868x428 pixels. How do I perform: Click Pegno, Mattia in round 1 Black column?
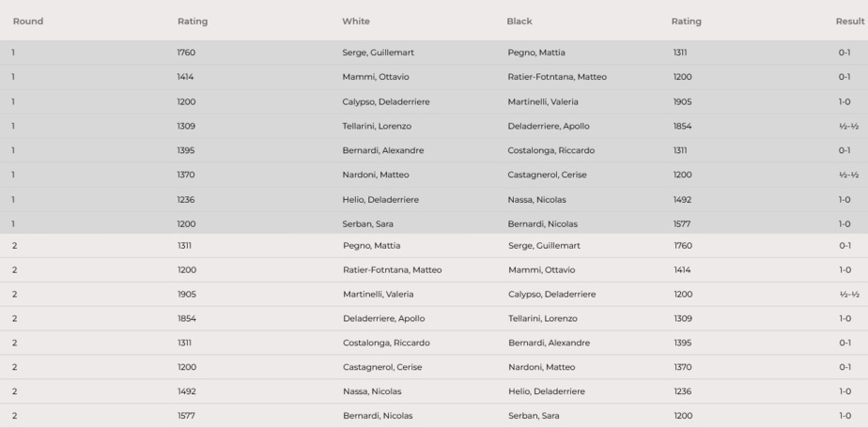536,53
